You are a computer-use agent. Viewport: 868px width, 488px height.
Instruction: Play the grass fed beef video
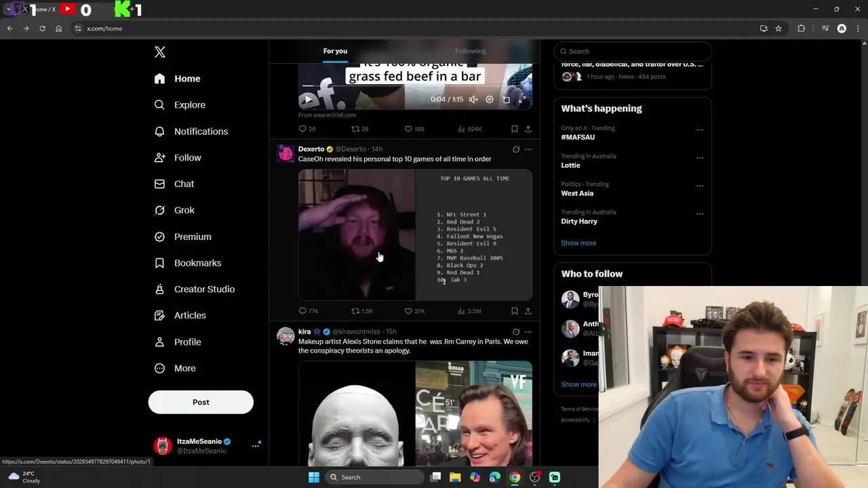tap(308, 100)
